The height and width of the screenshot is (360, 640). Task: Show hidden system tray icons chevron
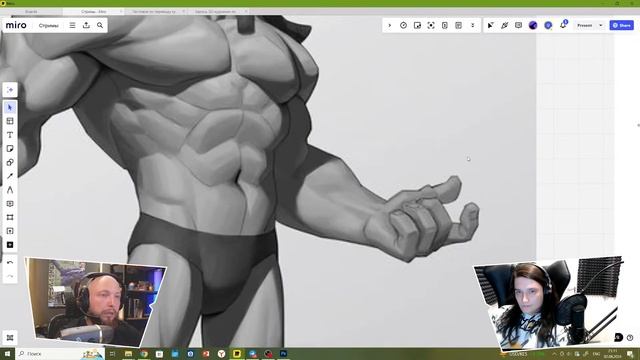tap(554, 354)
